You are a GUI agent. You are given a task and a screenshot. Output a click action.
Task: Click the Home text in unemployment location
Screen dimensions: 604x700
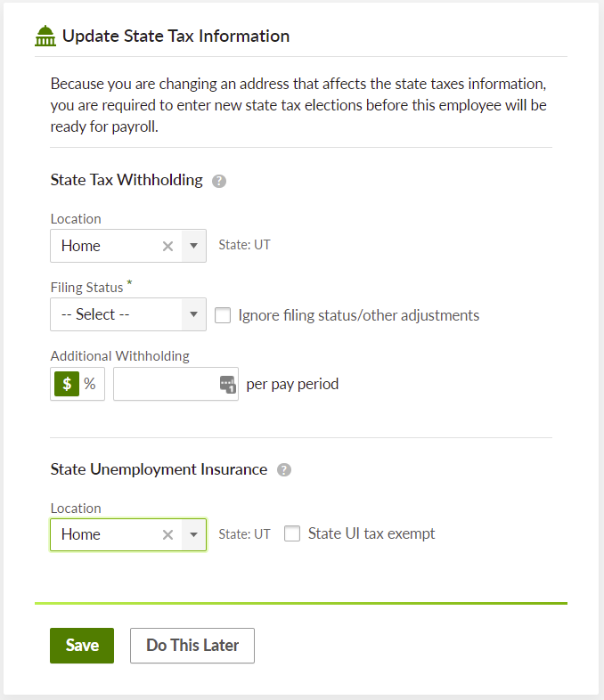click(x=81, y=535)
